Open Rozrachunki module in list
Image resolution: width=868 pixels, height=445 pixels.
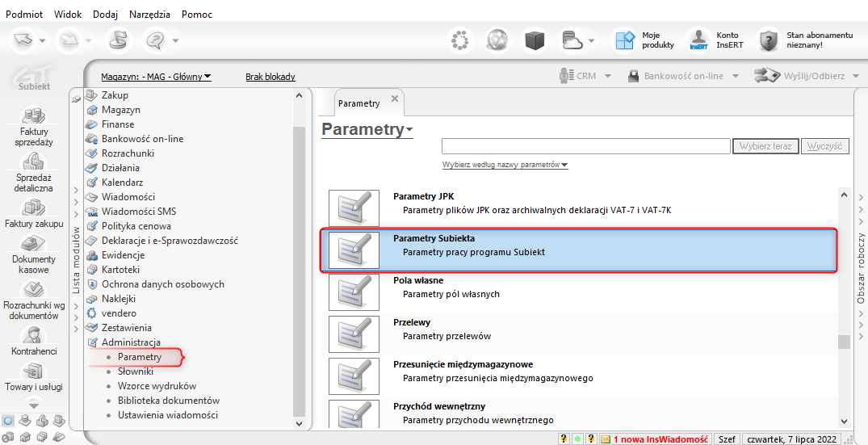pos(128,153)
